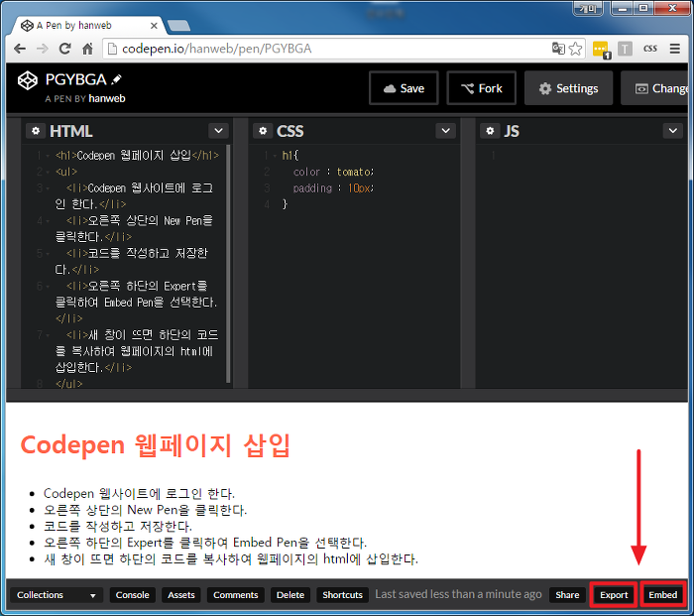This screenshot has width=694, height=616.
Task: Open HTML editor settings gear
Action: tap(36, 131)
